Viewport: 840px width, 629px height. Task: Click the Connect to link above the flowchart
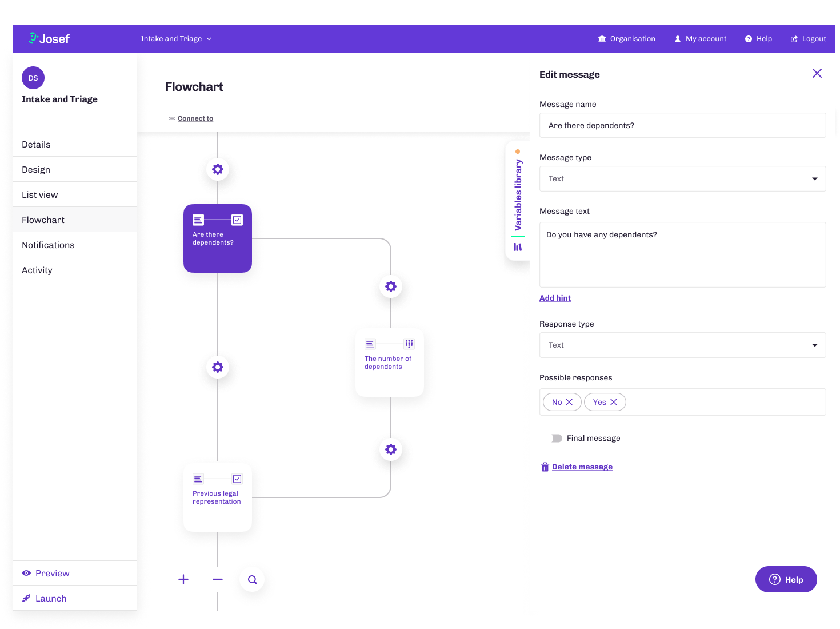[x=195, y=118]
